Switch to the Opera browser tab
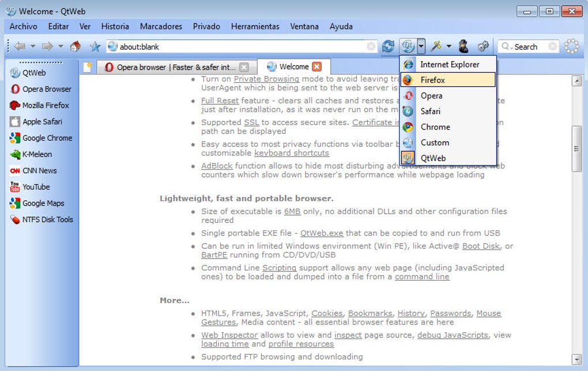 click(177, 67)
